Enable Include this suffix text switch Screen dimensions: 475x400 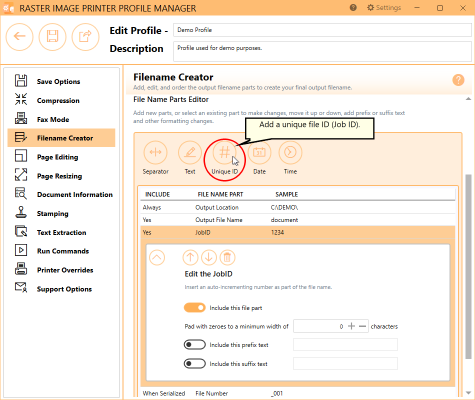[195, 363]
